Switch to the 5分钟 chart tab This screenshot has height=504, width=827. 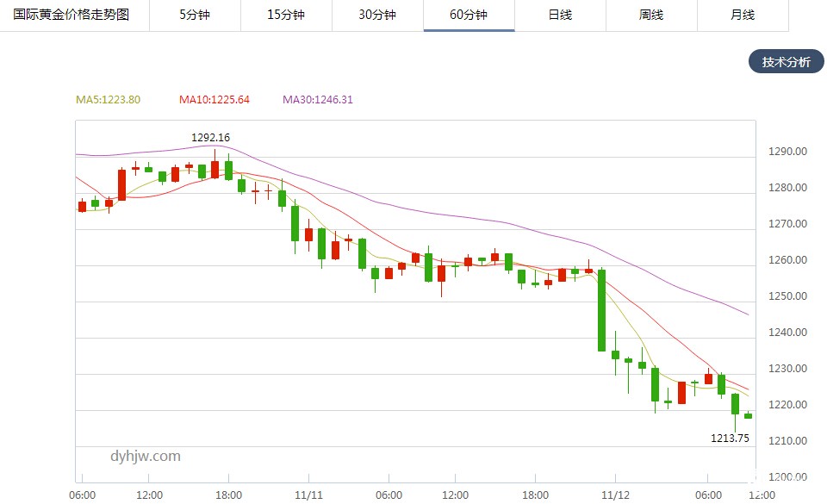[x=195, y=15]
